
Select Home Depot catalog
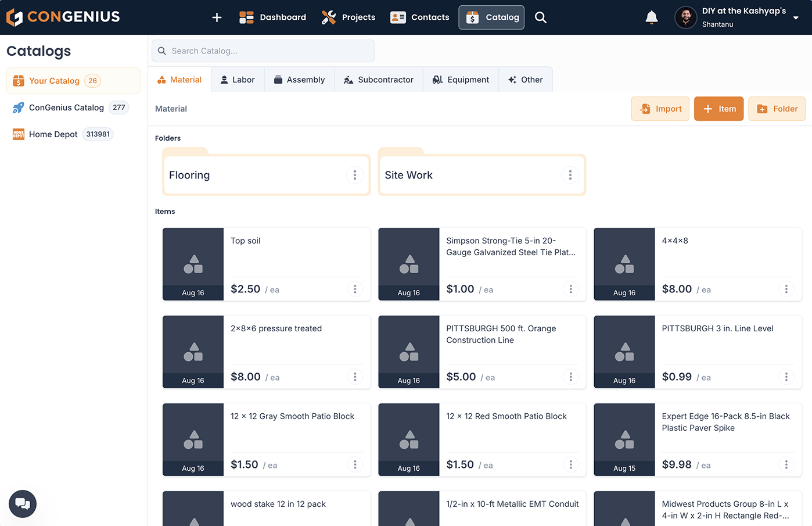coord(73,134)
